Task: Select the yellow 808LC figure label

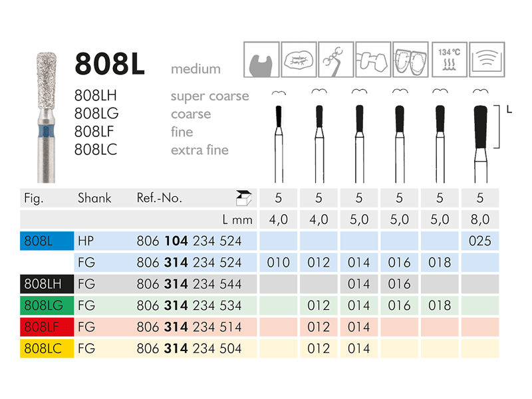Action: [47, 348]
